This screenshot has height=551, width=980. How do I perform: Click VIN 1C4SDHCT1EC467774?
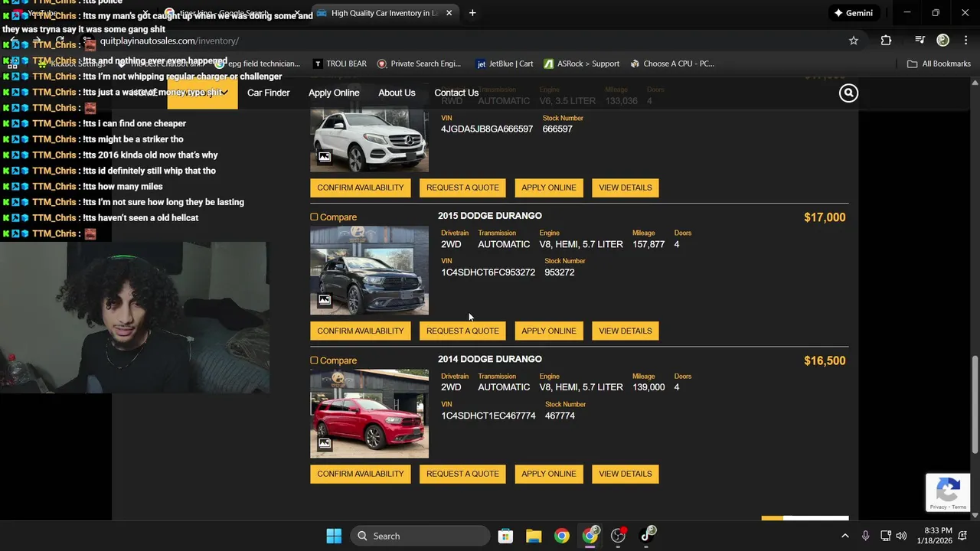(x=488, y=416)
